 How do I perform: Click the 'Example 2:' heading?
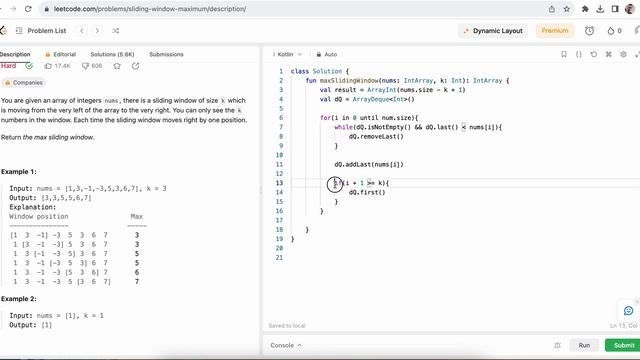point(19,299)
